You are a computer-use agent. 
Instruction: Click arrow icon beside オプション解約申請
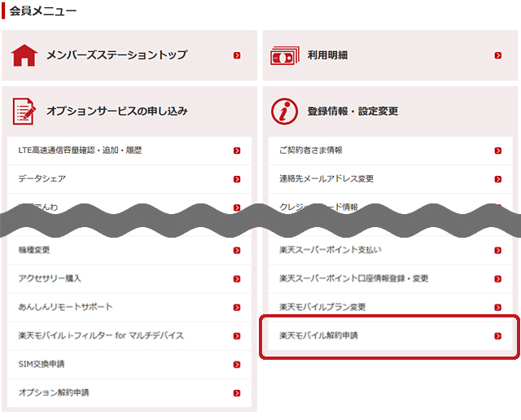[237, 393]
